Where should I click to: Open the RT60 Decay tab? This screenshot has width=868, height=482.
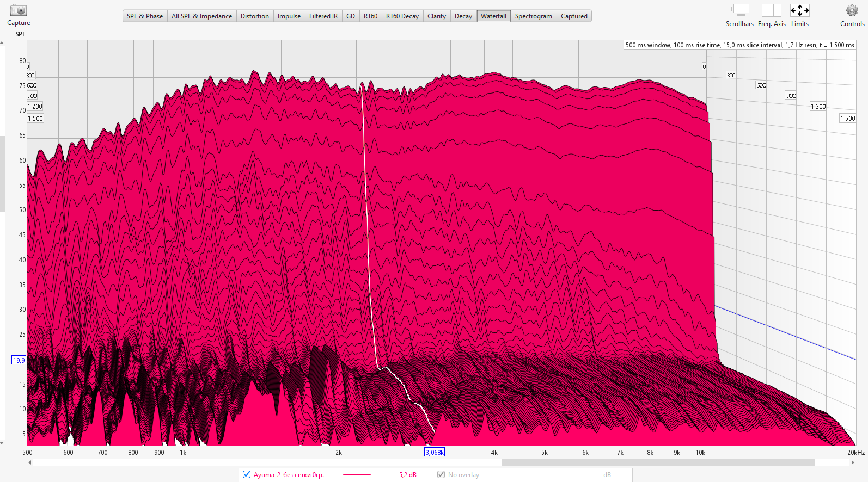tap(402, 16)
